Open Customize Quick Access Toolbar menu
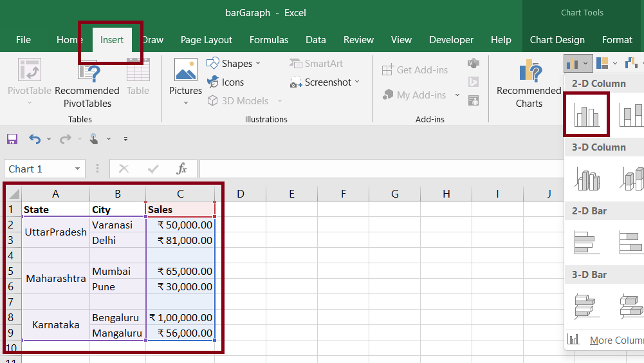 [125, 139]
